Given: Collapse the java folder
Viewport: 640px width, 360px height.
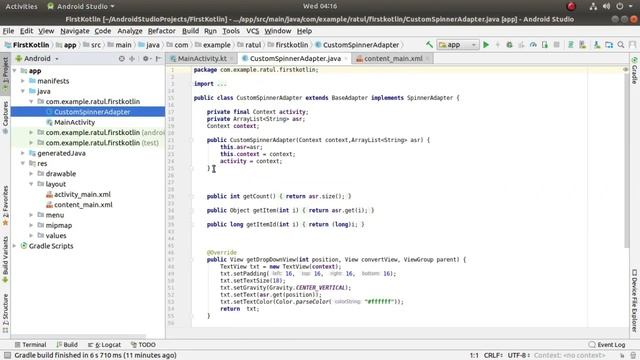Looking at the screenshot, I should 23,91.
